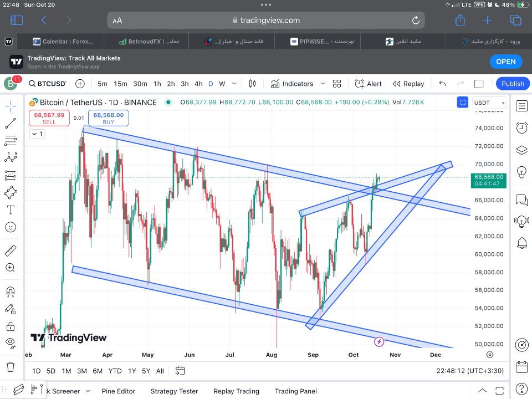Image resolution: width=532 pixels, height=399 pixels.
Task: Open the Fibonacci and Gann tools
Action: pos(11,140)
